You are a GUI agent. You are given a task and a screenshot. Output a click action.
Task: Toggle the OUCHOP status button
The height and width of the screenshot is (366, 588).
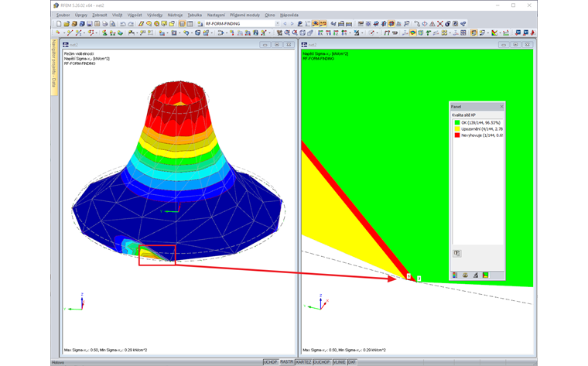pyautogui.click(x=322, y=362)
